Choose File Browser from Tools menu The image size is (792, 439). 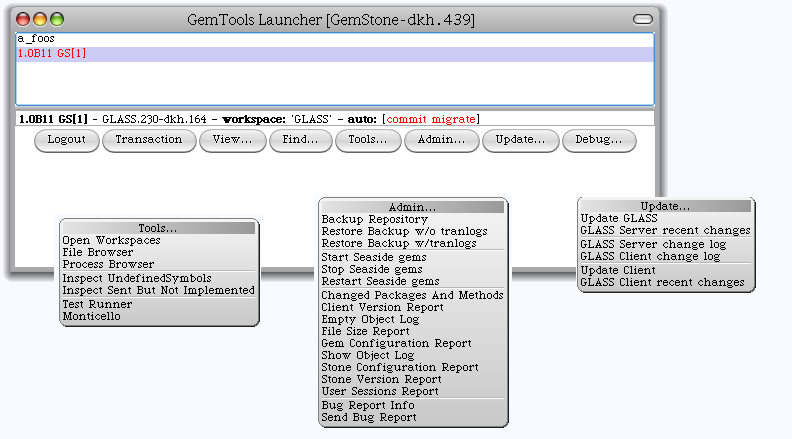click(x=159, y=252)
